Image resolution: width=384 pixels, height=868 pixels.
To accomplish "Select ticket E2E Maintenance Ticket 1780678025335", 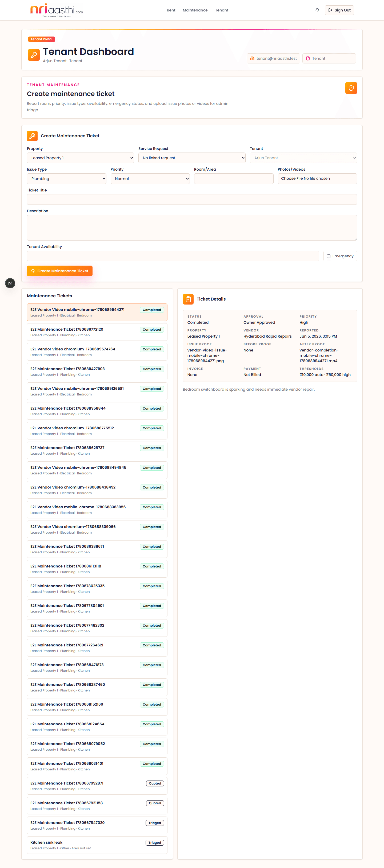I will point(97,589).
